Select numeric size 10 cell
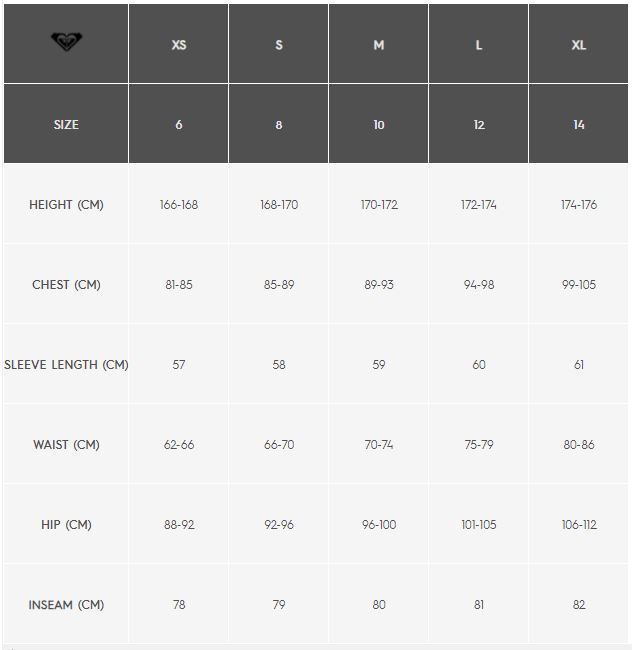 379,124
